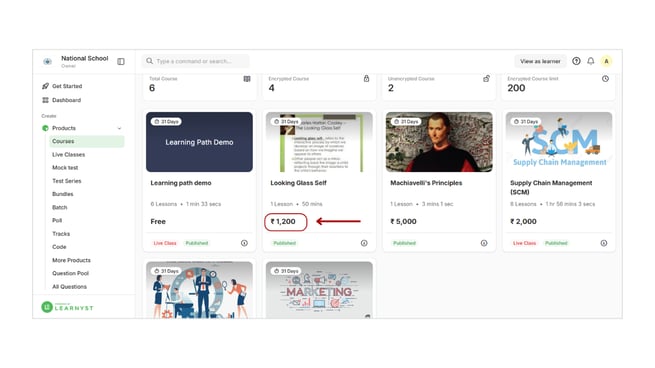Click Live Class tag on Supply Chain Management
Viewport: 655px width, 368px height.
pyautogui.click(x=524, y=243)
